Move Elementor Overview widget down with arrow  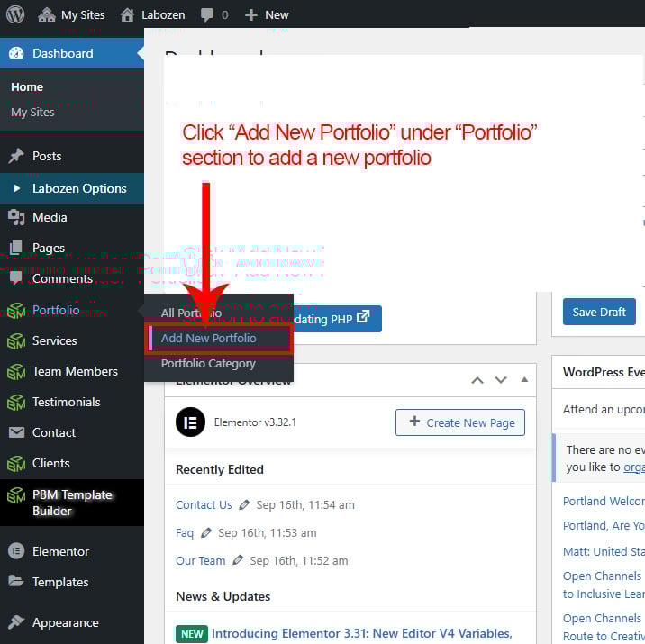pos(501,380)
